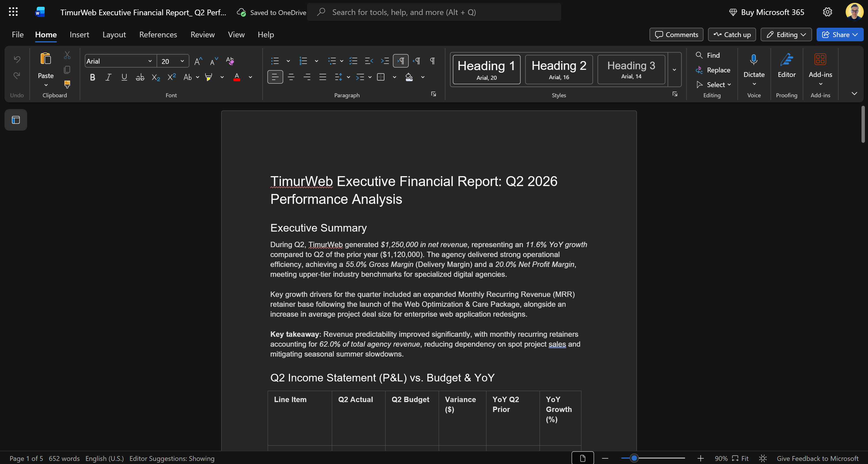
Task: Toggle center alignment
Action: (x=291, y=77)
